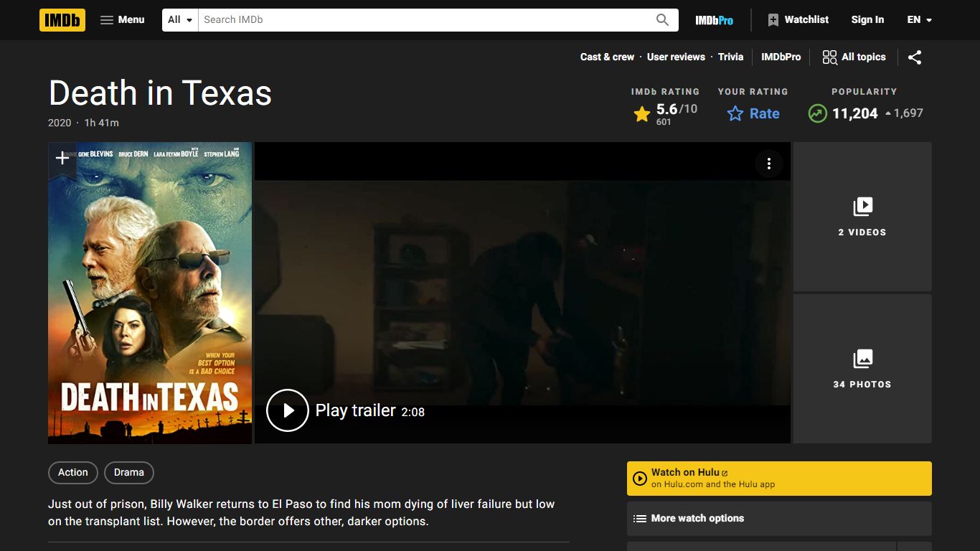980x551 pixels.
Task: Open the 2 Videos tile
Action: coord(862,217)
